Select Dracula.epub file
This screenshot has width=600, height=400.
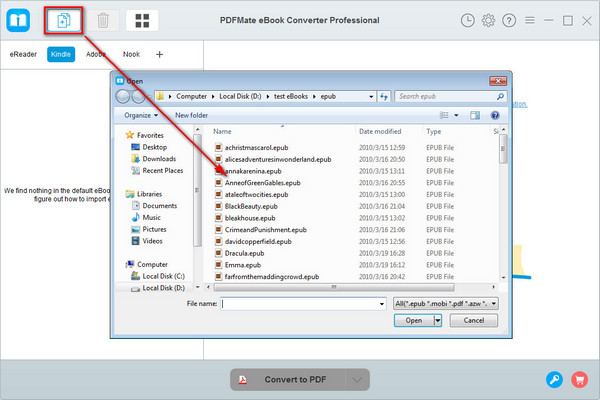(240, 253)
